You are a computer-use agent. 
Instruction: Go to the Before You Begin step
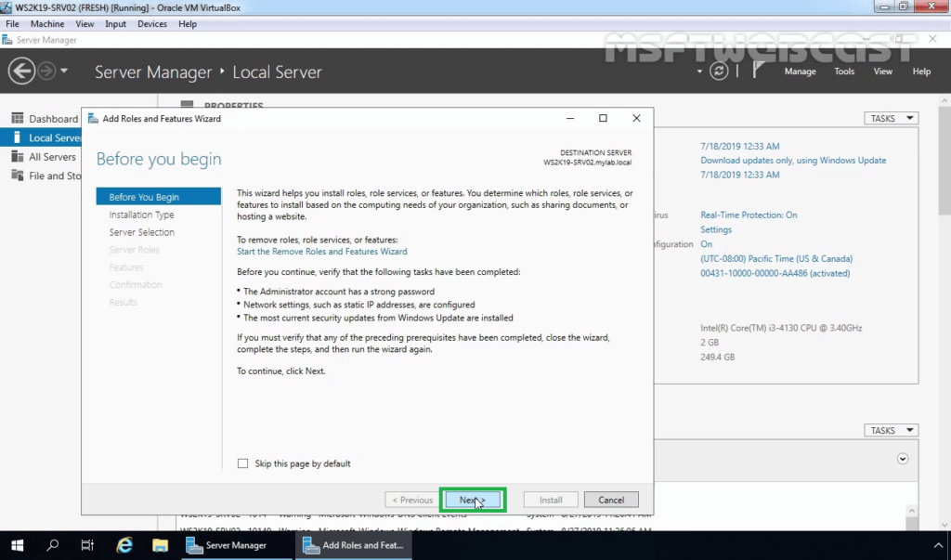coord(158,197)
